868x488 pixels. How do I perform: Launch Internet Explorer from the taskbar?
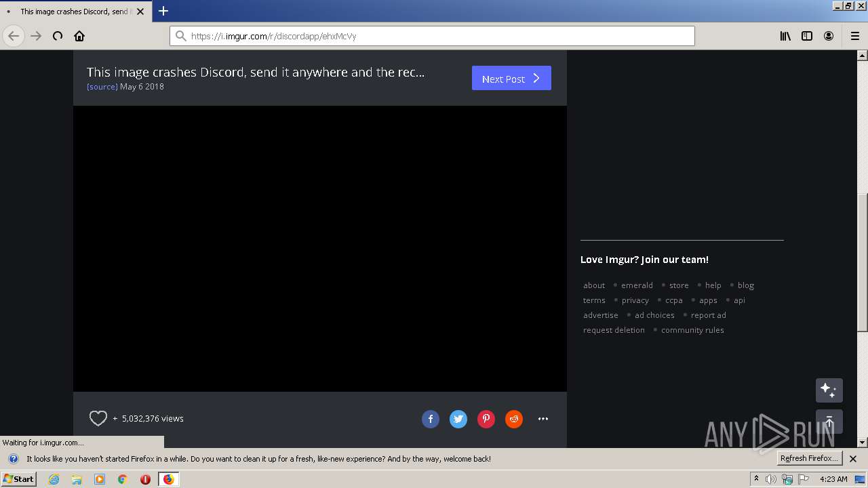(54, 479)
